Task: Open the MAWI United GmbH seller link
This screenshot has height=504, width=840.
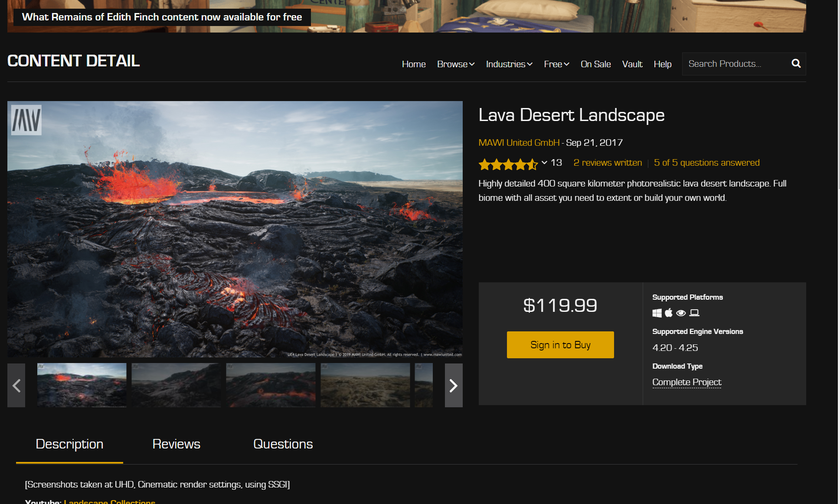Action: click(x=519, y=143)
